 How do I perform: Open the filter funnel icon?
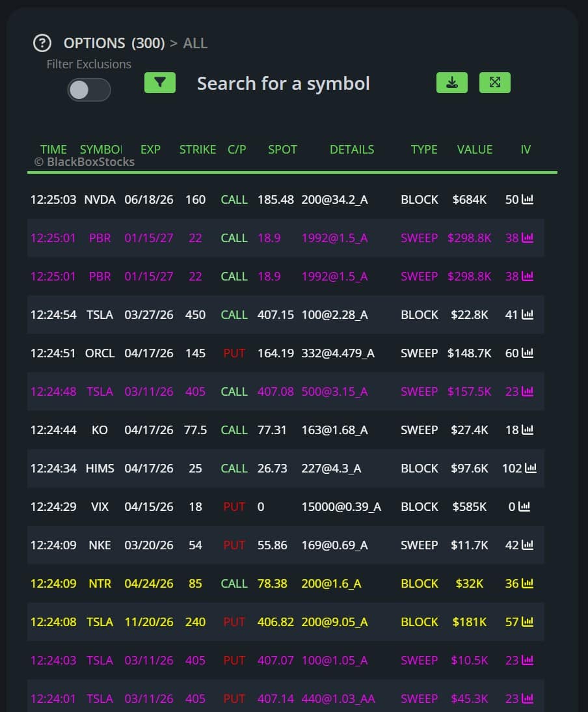coord(159,83)
